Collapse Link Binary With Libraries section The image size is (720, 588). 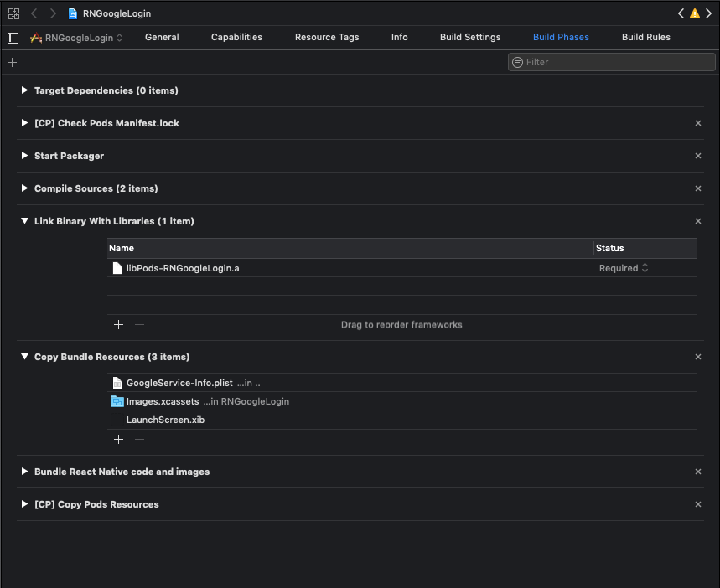coord(24,221)
